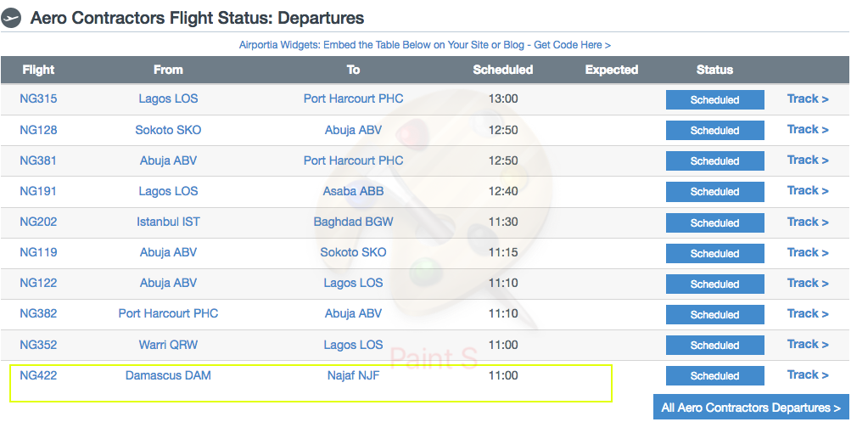Open flight NG315 details
Image resolution: width=868 pixels, height=422 pixels.
[x=38, y=99]
